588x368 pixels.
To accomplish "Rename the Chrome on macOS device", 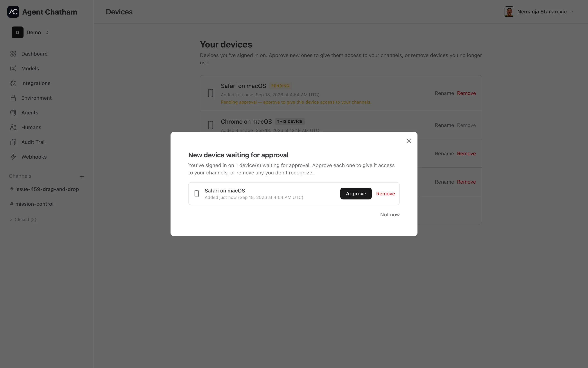I will point(444,125).
